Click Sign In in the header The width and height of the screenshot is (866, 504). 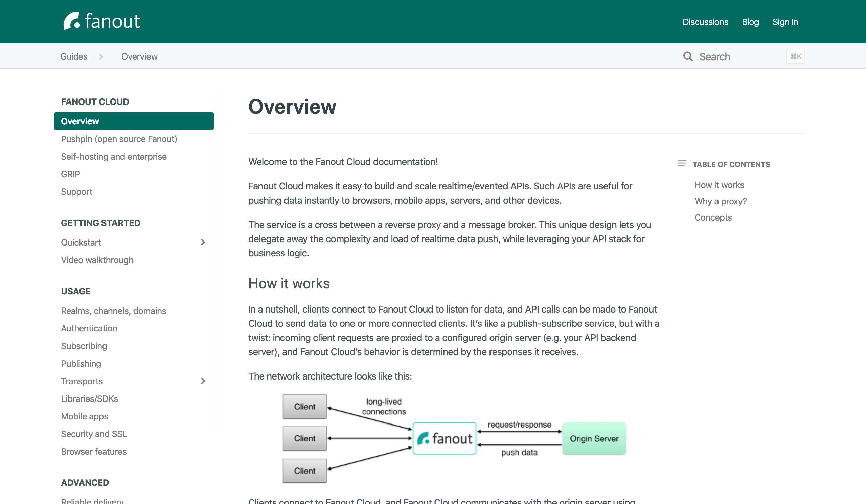785,22
